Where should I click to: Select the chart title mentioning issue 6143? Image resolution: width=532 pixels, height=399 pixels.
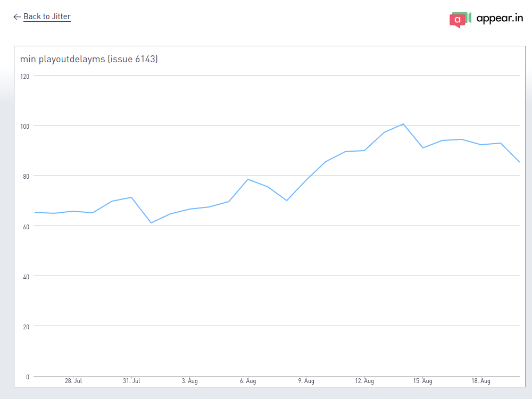click(x=89, y=59)
